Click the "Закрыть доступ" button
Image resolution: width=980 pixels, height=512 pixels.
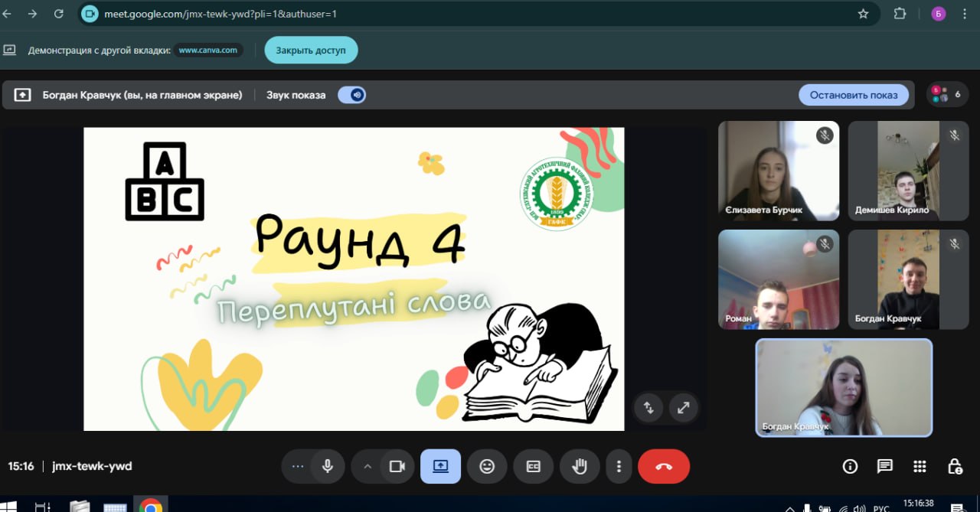point(311,51)
